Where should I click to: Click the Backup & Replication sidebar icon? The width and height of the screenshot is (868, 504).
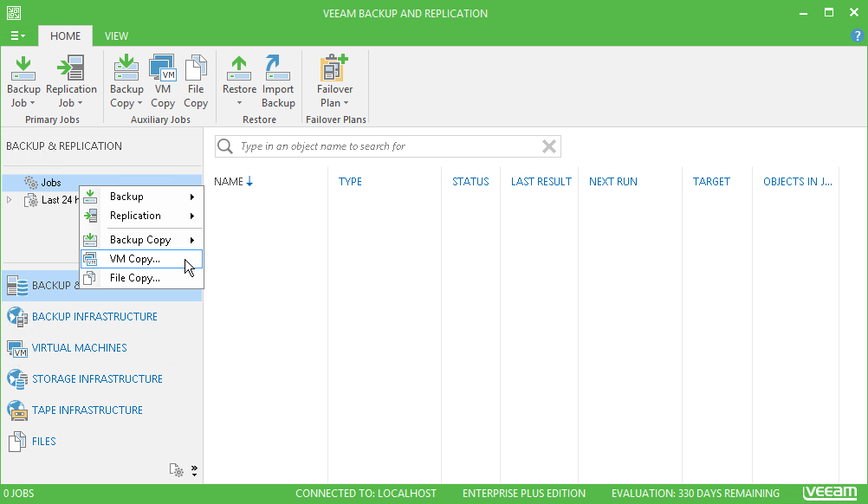[17, 286]
